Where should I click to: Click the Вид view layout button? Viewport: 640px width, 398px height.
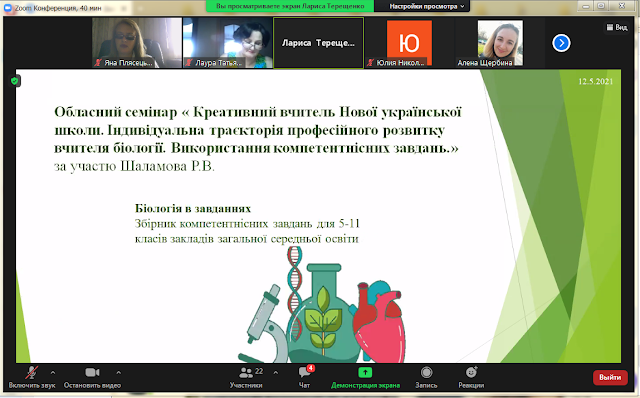(617, 27)
